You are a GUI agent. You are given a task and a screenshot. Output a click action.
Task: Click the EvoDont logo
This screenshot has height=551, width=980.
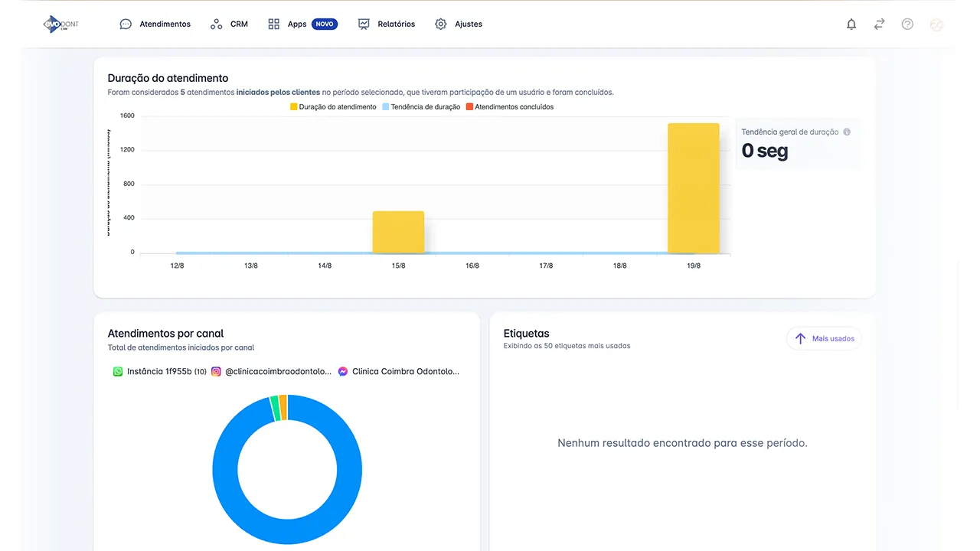60,24
